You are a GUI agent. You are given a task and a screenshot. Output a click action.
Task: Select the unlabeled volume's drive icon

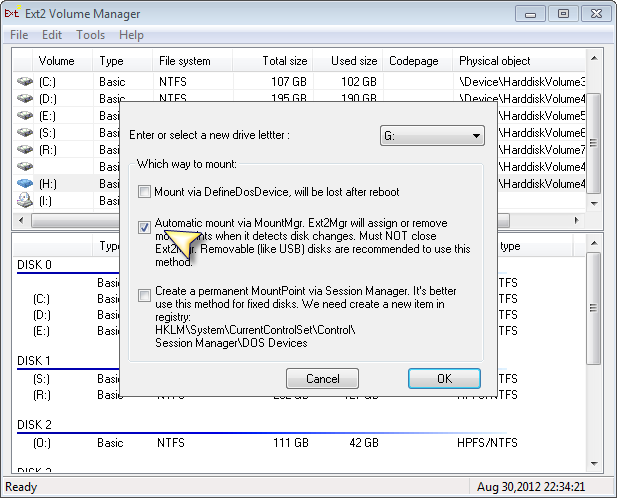(x=25, y=166)
